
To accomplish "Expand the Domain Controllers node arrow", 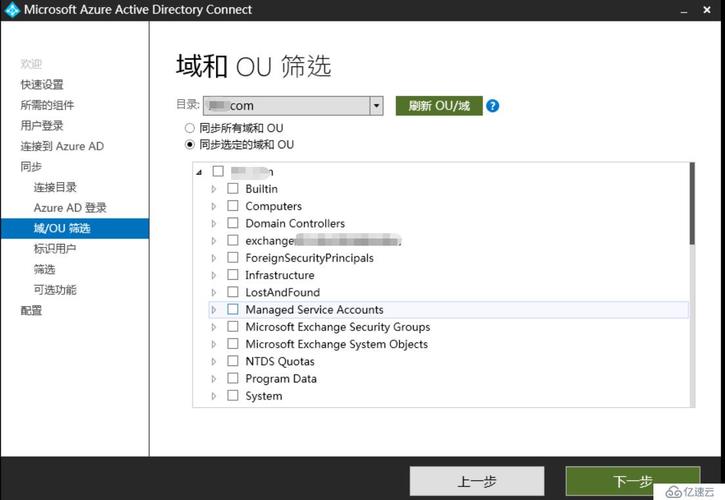I will coord(214,223).
